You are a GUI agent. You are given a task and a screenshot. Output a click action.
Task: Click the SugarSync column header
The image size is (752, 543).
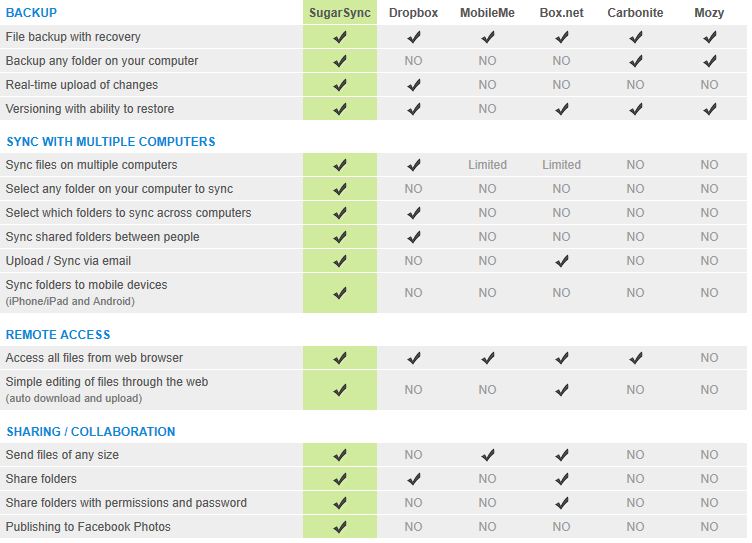(340, 13)
